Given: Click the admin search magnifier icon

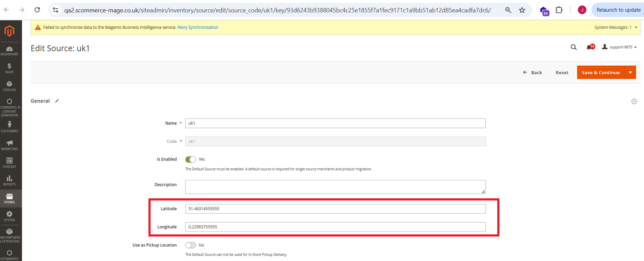Looking at the screenshot, I should point(574,48).
